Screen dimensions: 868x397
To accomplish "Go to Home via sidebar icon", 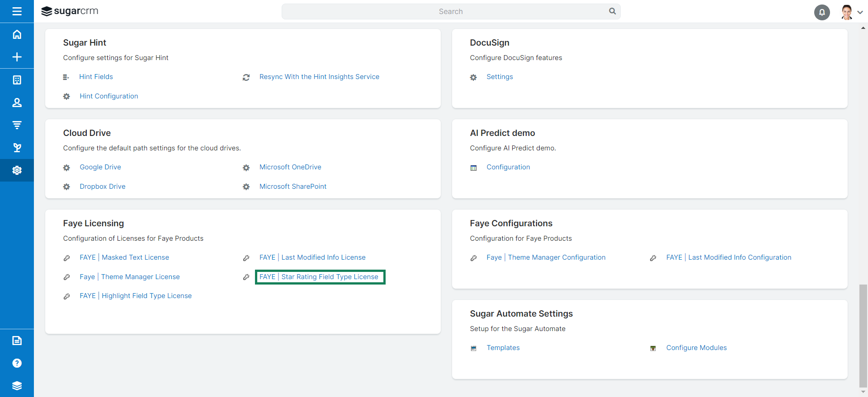I will (x=17, y=34).
